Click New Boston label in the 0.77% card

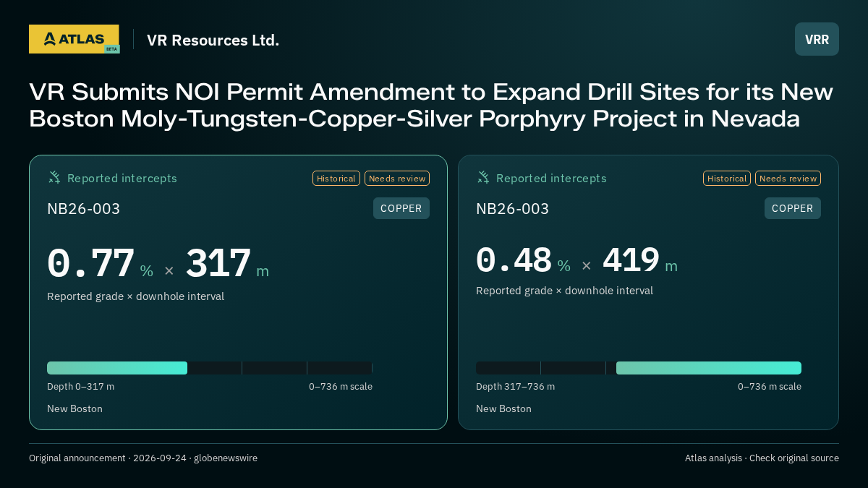75,409
